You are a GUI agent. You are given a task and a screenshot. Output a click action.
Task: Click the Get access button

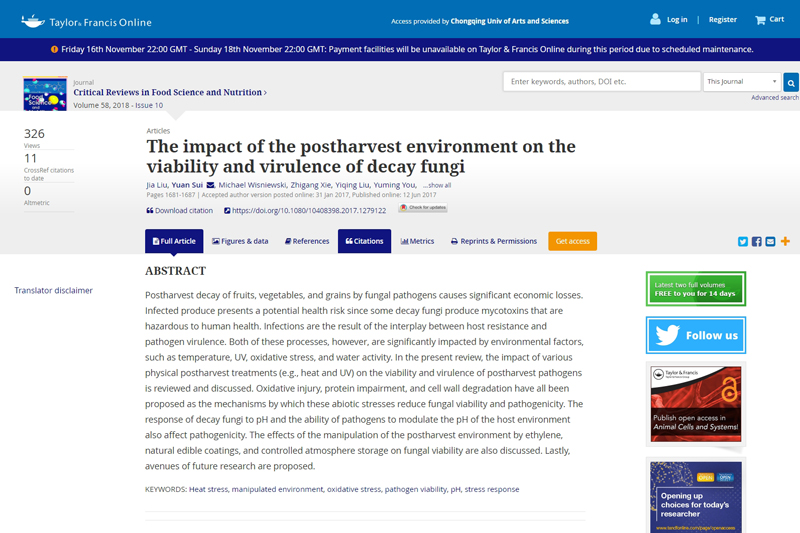pos(573,241)
